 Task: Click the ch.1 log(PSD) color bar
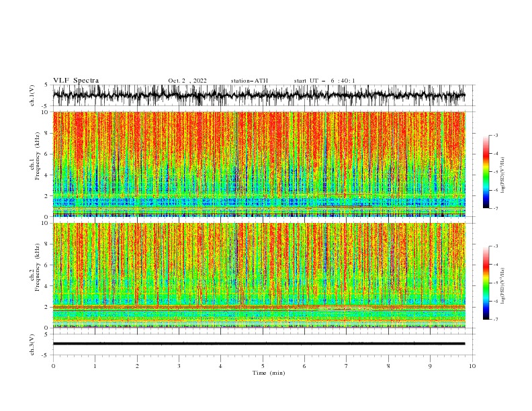point(486,172)
